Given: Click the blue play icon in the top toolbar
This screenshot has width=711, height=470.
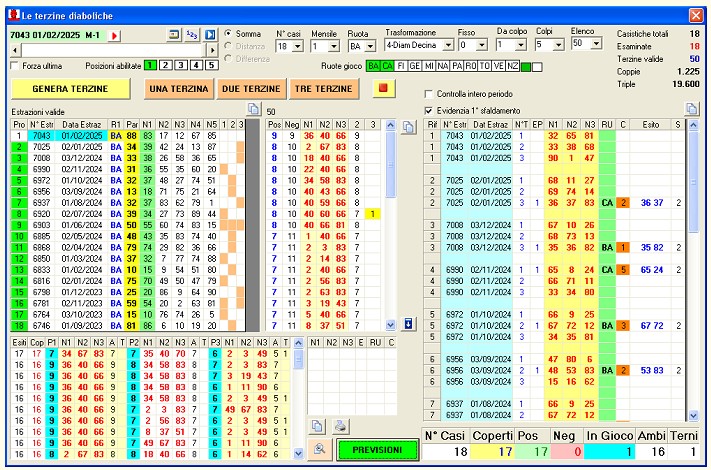Looking at the screenshot, I should click(x=210, y=35).
